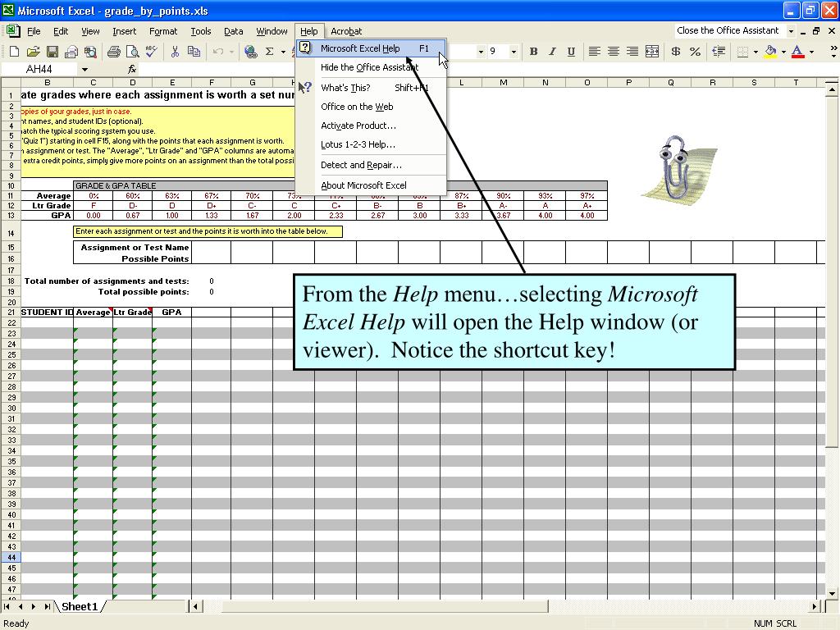Choose Office on the Web
The image size is (840, 630).
point(371,107)
